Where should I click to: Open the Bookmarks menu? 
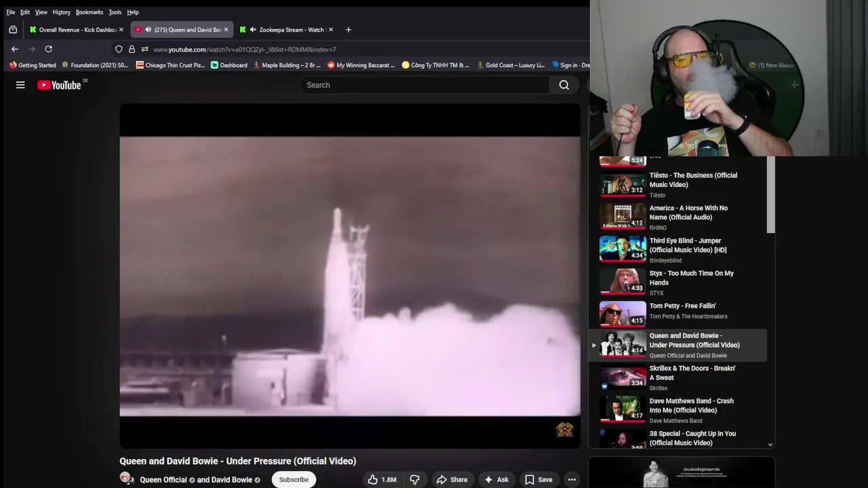90,12
